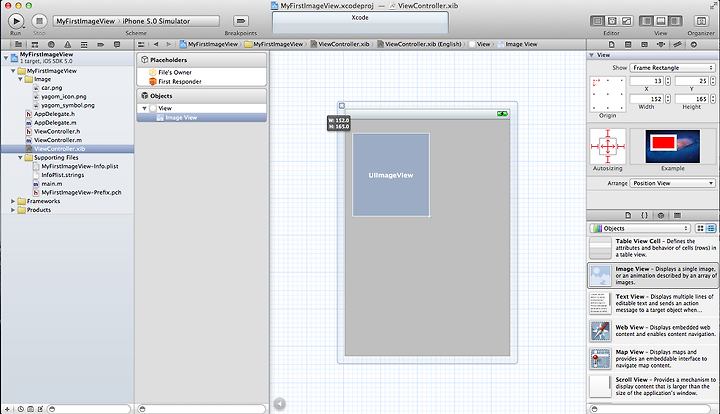Toggle Breakpoints in the toolbar
This screenshot has height=414, width=720.
tap(241, 21)
